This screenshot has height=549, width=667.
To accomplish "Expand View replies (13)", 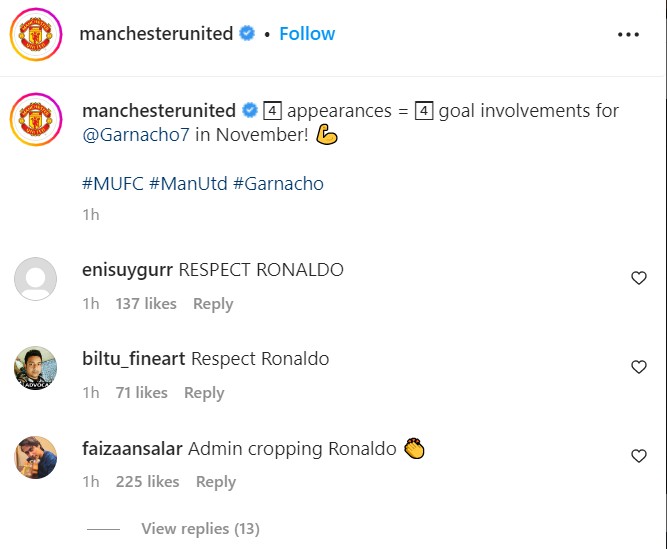I will point(200,528).
